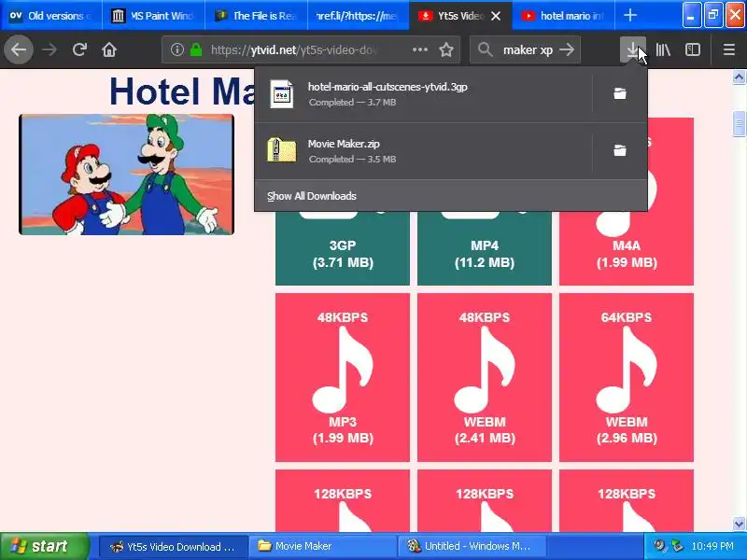Switch to the Old versions tab
This screenshot has height=560, width=747.
51,16
